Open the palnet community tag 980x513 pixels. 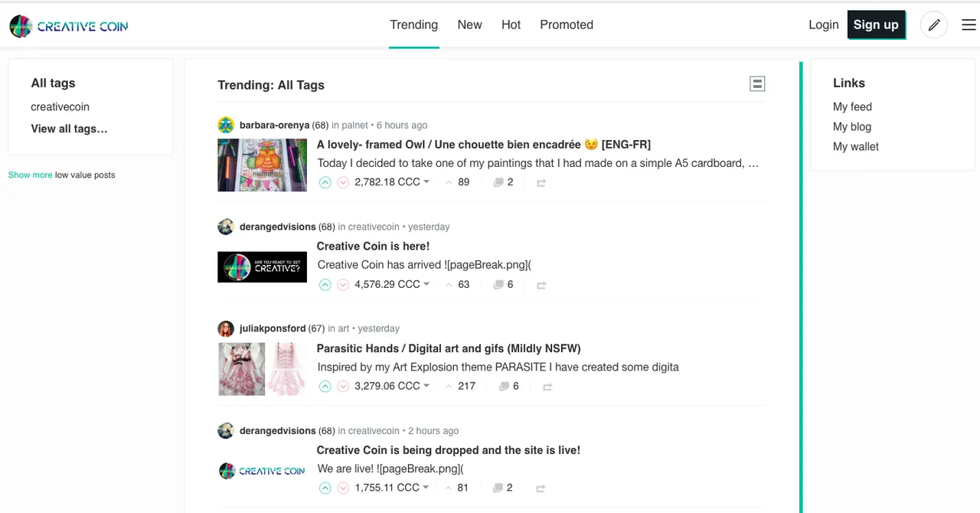click(354, 125)
